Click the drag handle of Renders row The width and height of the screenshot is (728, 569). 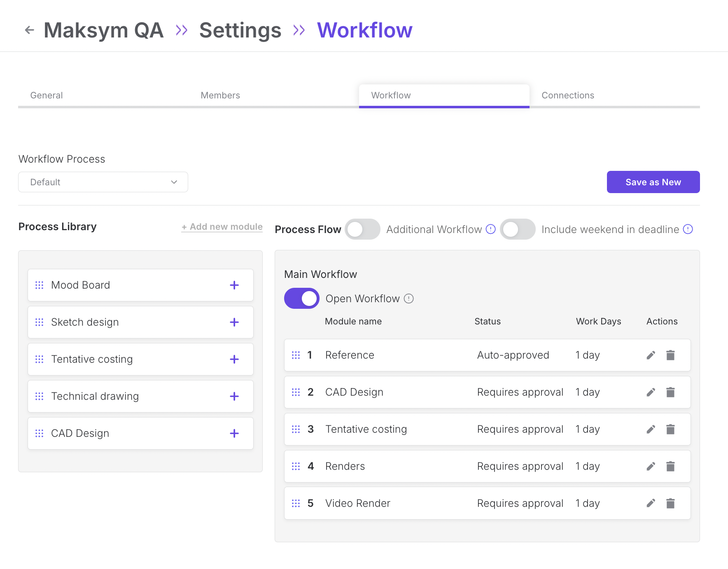point(296,466)
